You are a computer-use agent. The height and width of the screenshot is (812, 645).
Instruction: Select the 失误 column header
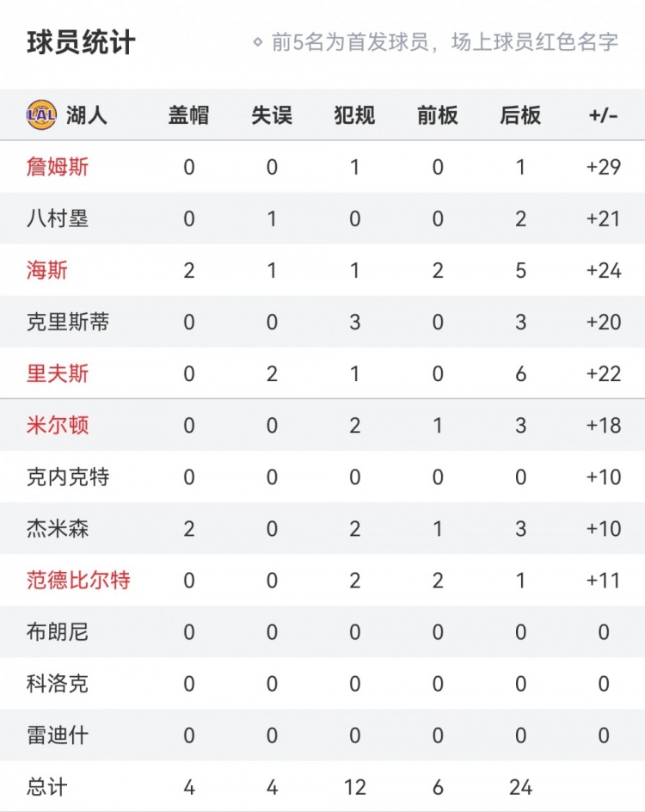(272, 115)
